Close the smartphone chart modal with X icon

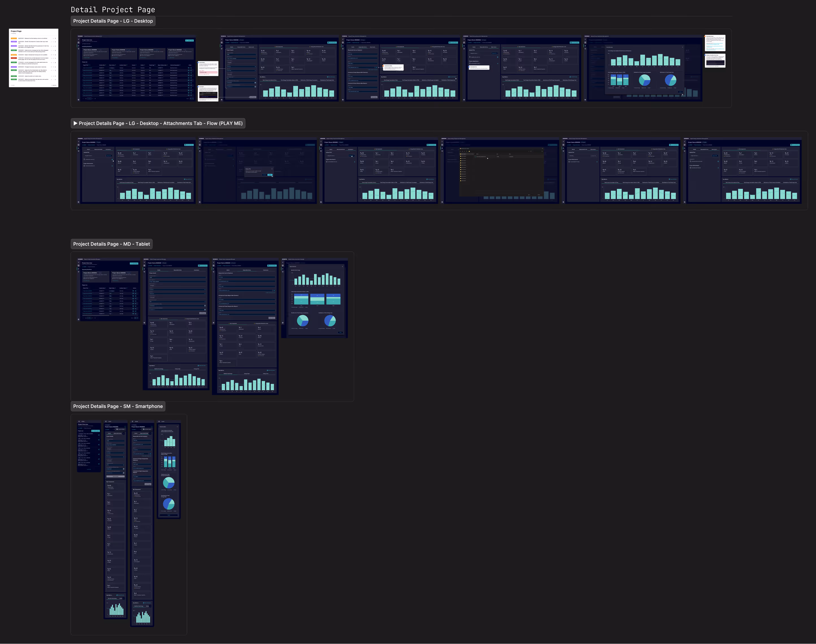(178, 427)
